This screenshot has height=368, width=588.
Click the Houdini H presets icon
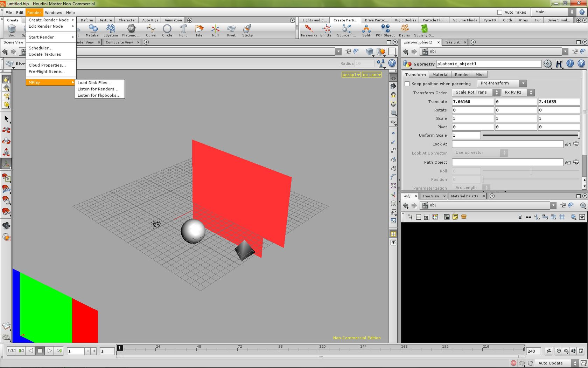point(559,64)
